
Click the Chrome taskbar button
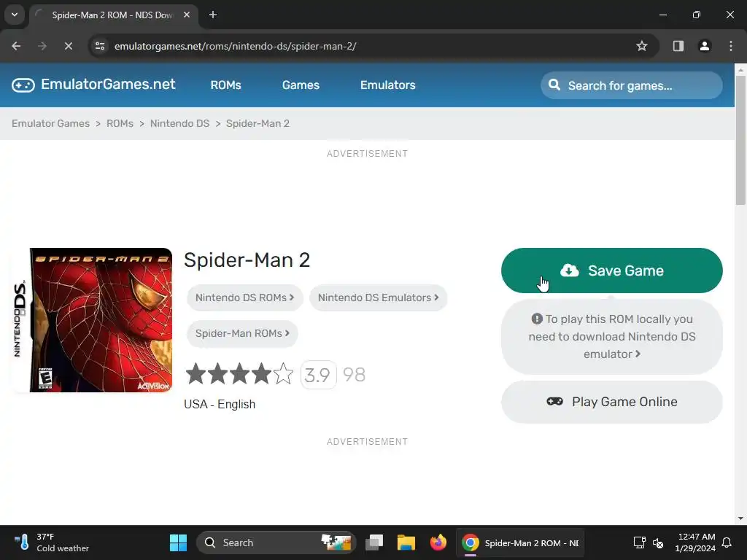point(520,542)
